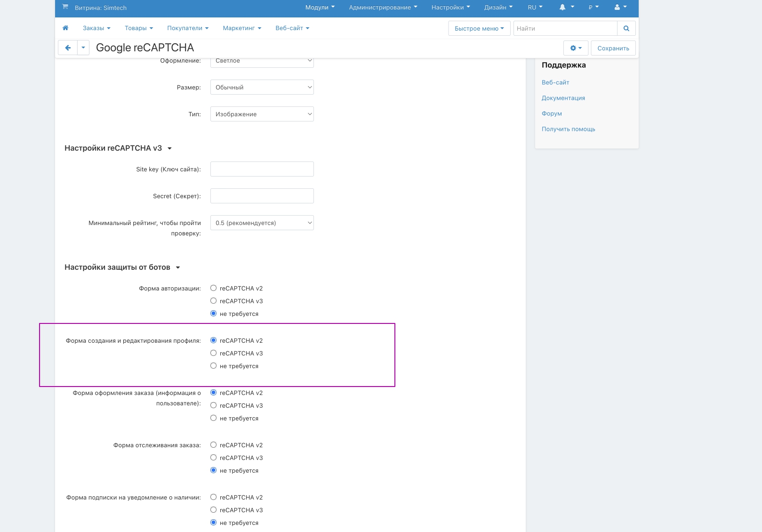Open the Маркетинг menu
The height and width of the screenshot is (532, 762).
(x=242, y=28)
